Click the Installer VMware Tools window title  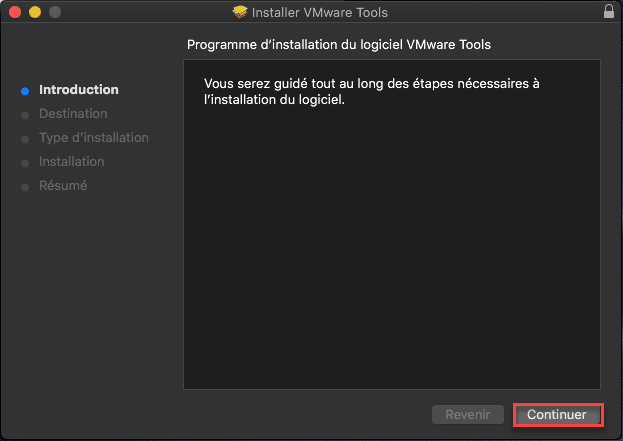320,13
